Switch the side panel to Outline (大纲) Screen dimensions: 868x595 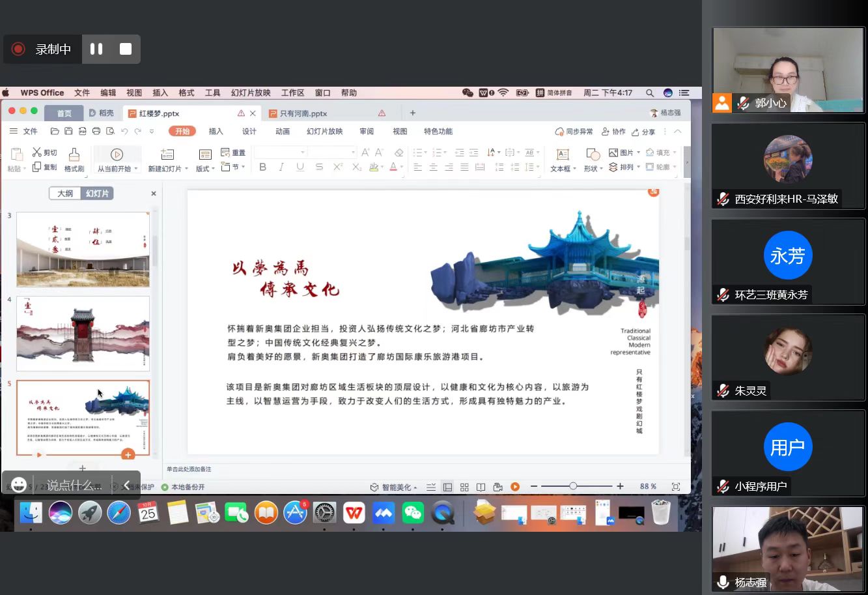[65, 194]
